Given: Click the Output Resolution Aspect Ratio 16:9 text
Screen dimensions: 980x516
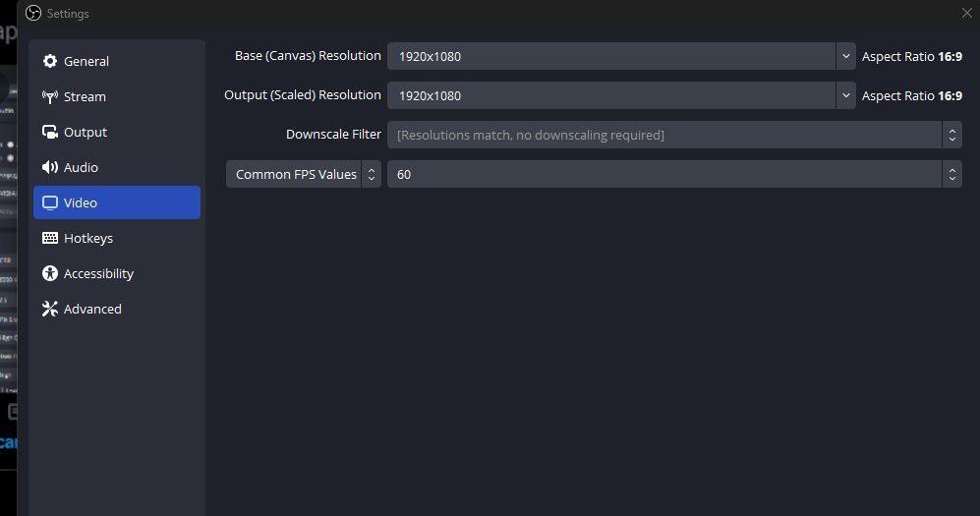Looking at the screenshot, I should [x=912, y=95].
